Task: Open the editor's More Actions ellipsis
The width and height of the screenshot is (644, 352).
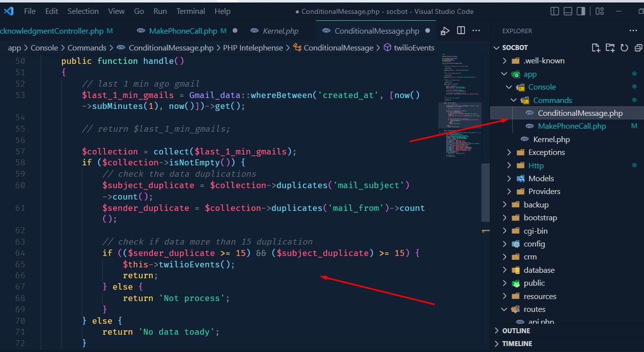Action: pos(476,31)
